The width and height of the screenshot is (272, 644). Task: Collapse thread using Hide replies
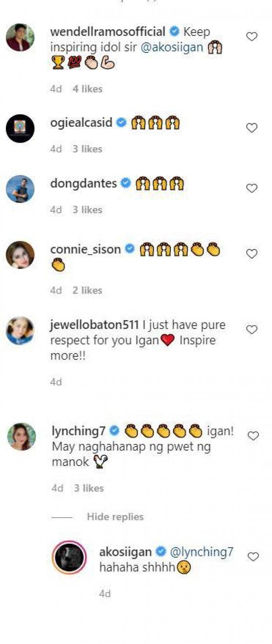click(x=115, y=517)
